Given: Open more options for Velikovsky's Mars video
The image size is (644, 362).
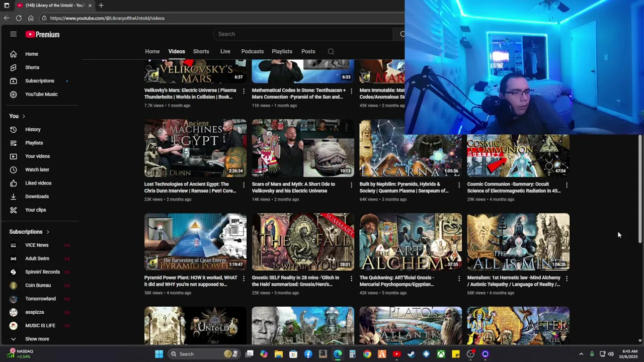Looking at the screenshot, I should tap(244, 91).
